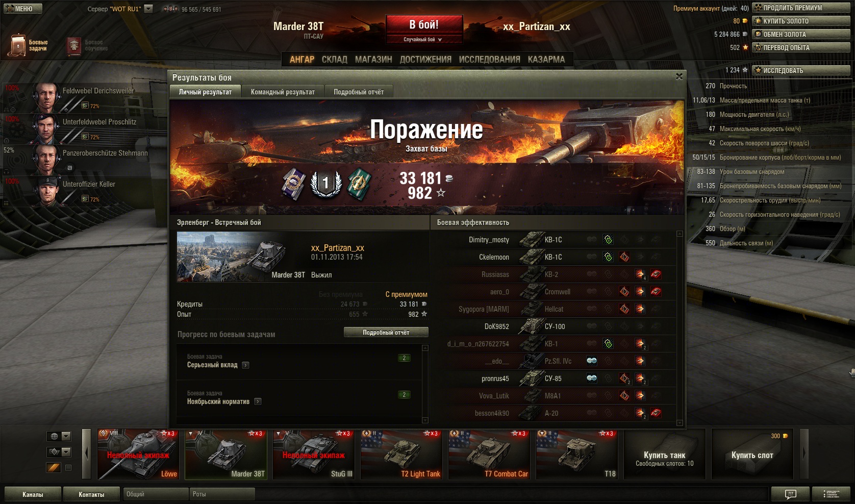855x504 pixels.
Task: Switch to Командный результат tab
Action: point(283,92)
